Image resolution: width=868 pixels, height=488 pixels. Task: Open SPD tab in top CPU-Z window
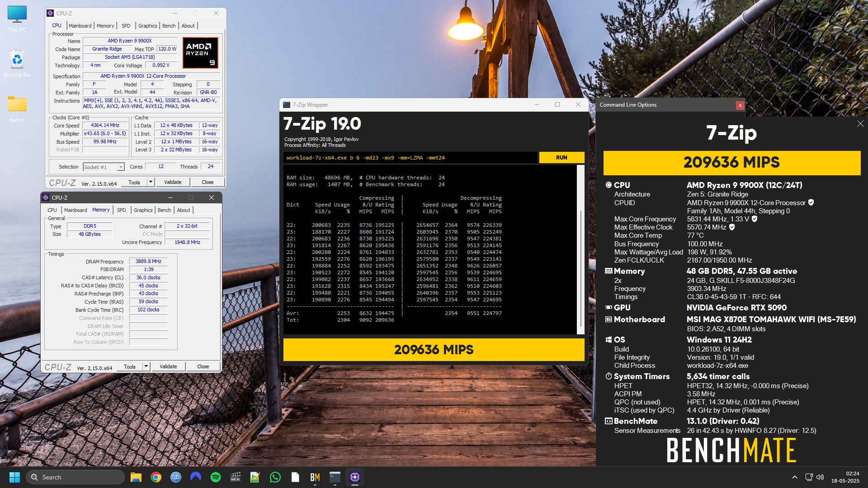tap(126, 26)
